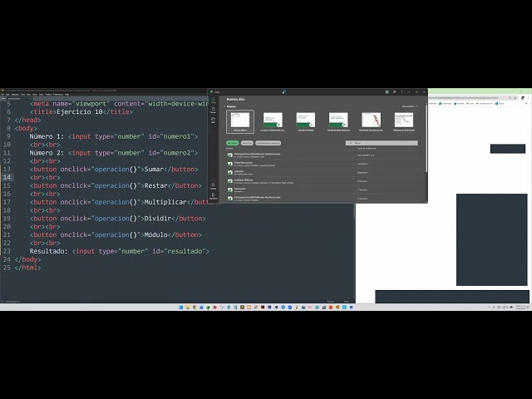Open the Chrome menu icon at top right
The width and height of the screenshot is (532, 399).
point(528,98)
